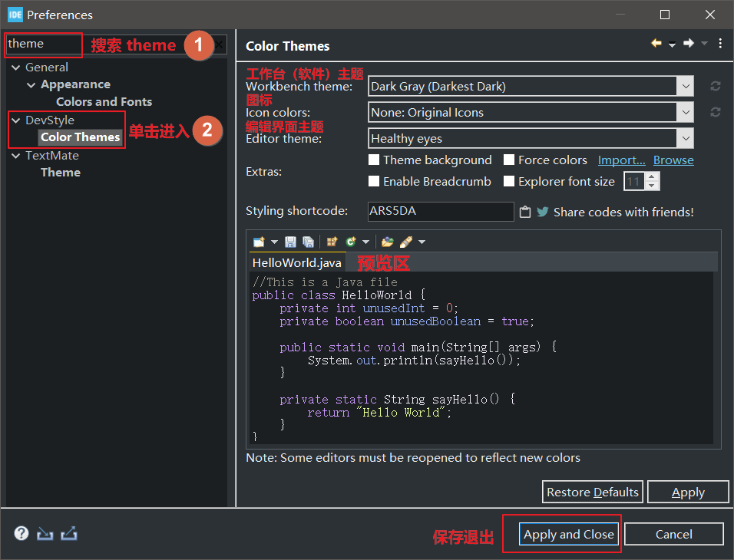The height and width of the screenshot is (560, 734).
Task: Open the Workbench theme dropdown
Action: tap(686, 86)
